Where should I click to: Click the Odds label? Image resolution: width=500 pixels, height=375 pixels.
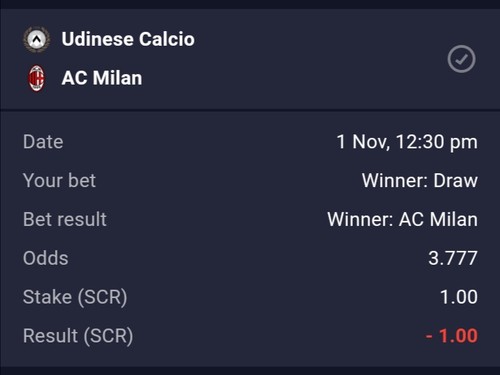tap(46, 258)
